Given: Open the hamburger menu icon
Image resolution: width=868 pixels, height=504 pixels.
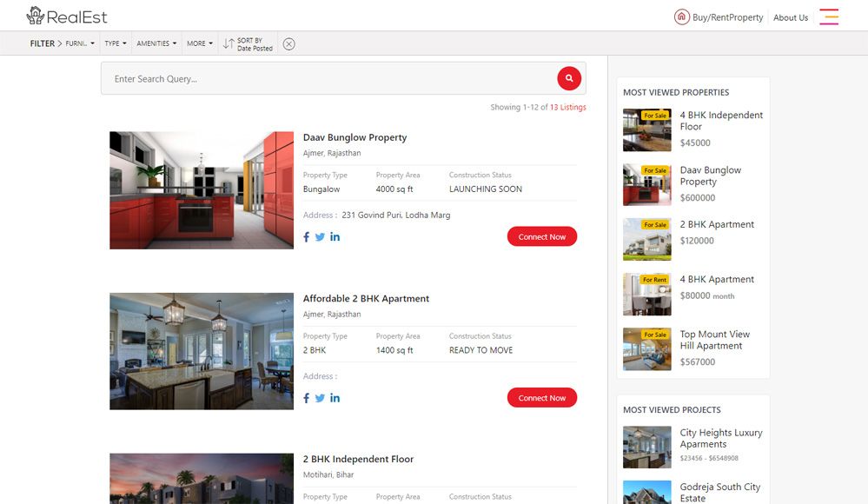Looking at the screenshot, I should (x=829, y=17).
